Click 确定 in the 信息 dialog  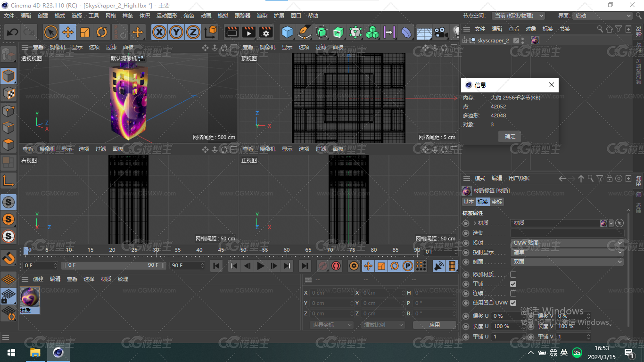coord(510,136)
